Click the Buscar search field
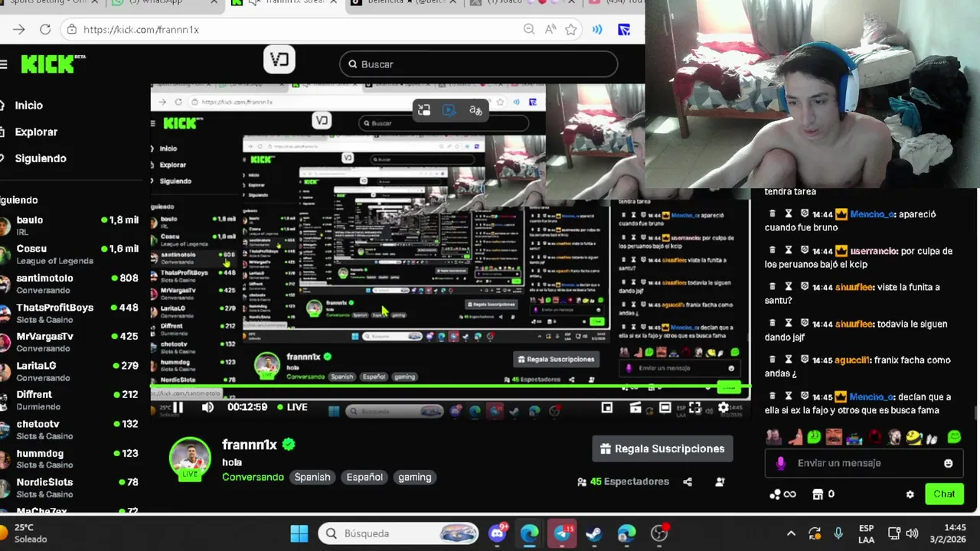The width and height of the screenshot is (980, 551). pyautogui.click(x=479, y=64)
